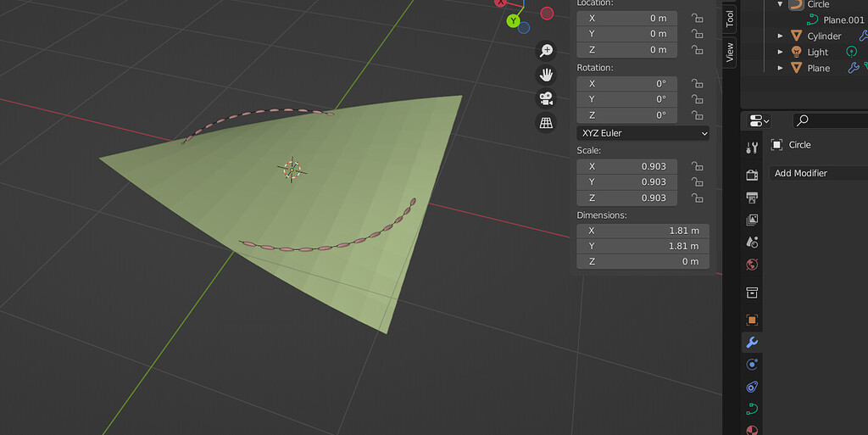868x435 pixels.
Task: Open the Output properties printer tab
Action: 752,198
